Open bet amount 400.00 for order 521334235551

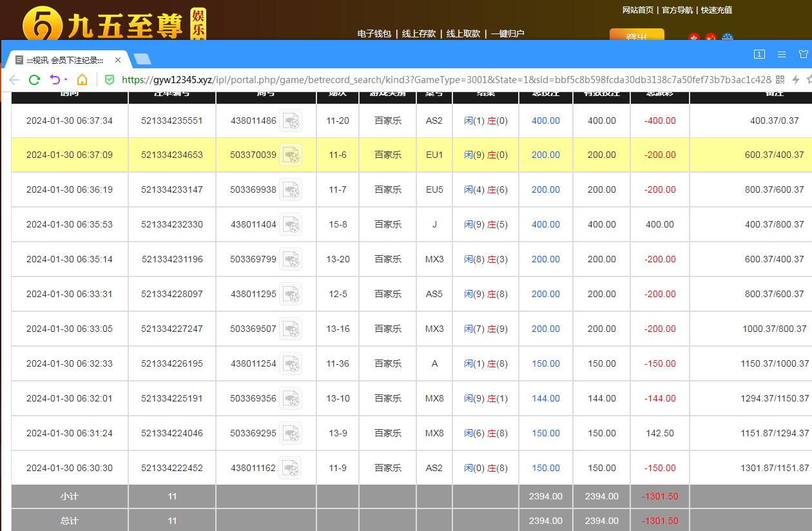(x=546, y=121)
